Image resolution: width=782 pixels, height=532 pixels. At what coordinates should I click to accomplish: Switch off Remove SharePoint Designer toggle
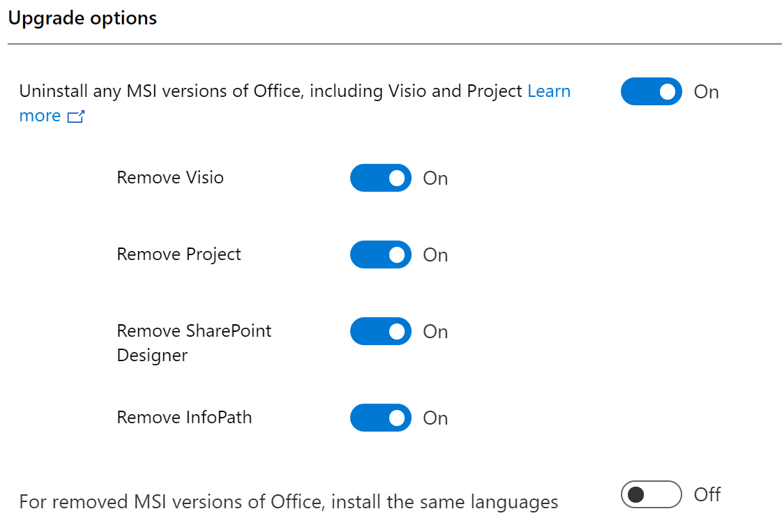(380, 331)
